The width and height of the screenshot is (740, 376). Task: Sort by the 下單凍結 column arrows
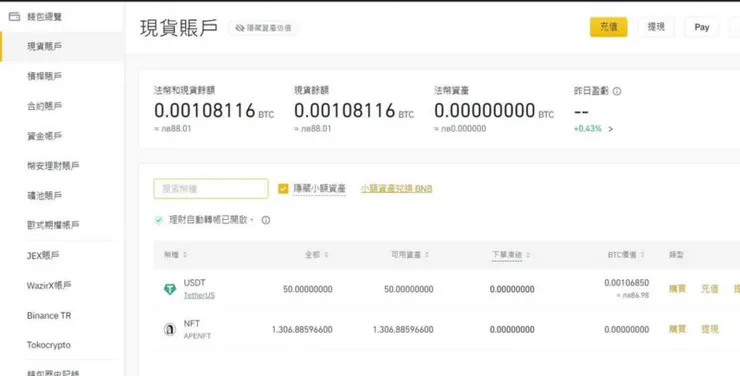pos(528,255)
